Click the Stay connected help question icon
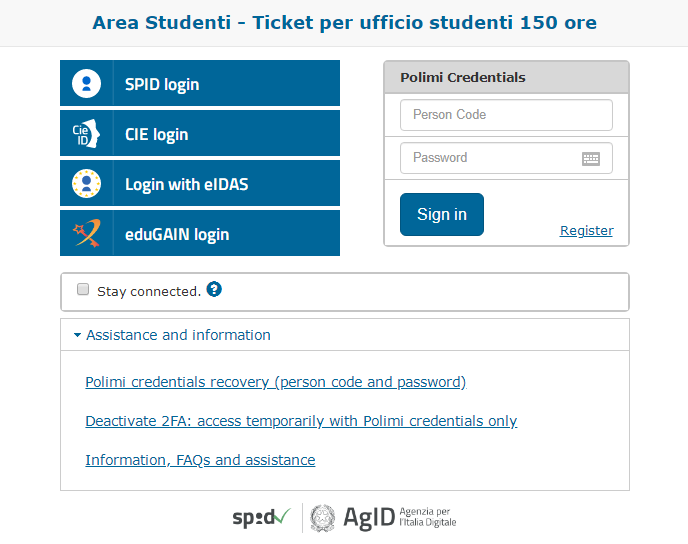This screenshot has height=544, width=688. click(214, 290)
